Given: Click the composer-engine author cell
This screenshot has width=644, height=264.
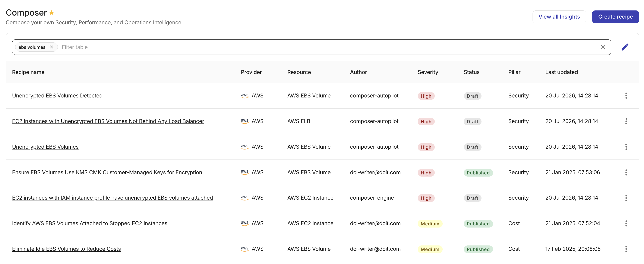Looking at the screenshot, I should point(372,198).
